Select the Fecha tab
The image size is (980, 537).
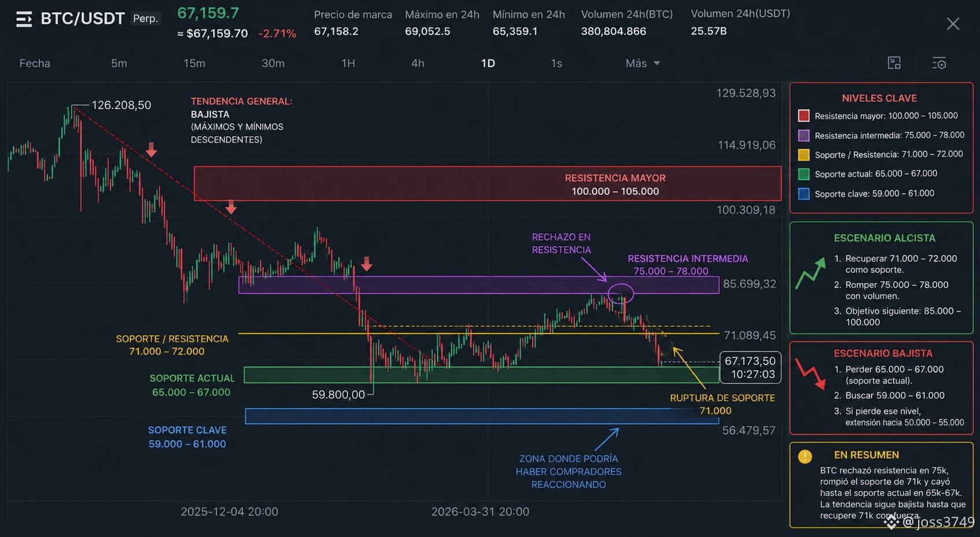tap(35, 63)
